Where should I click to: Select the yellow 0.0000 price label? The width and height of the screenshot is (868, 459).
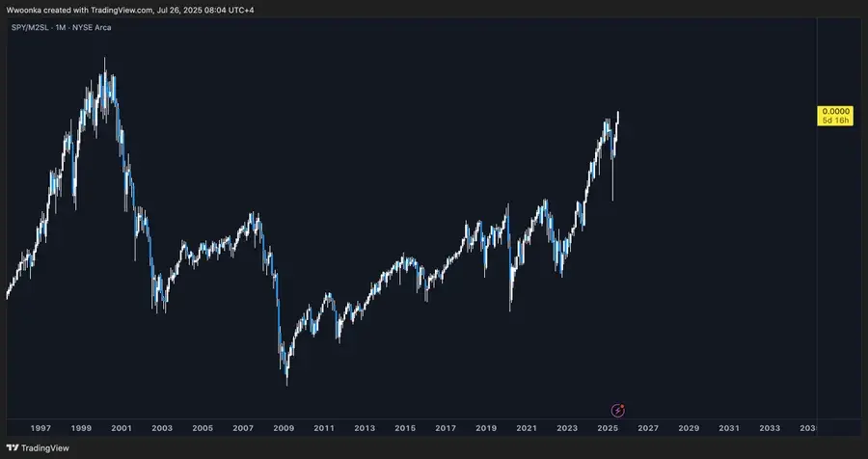tap(835, 111)
